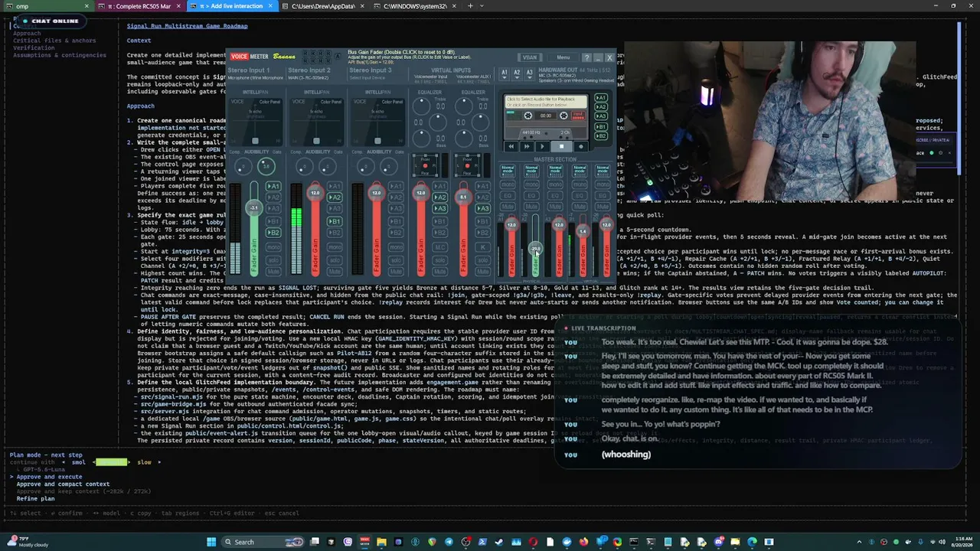This screenshot has width=980, height=551.
Task: Open the Voicemeeter Menu
Action: [563, 57]
